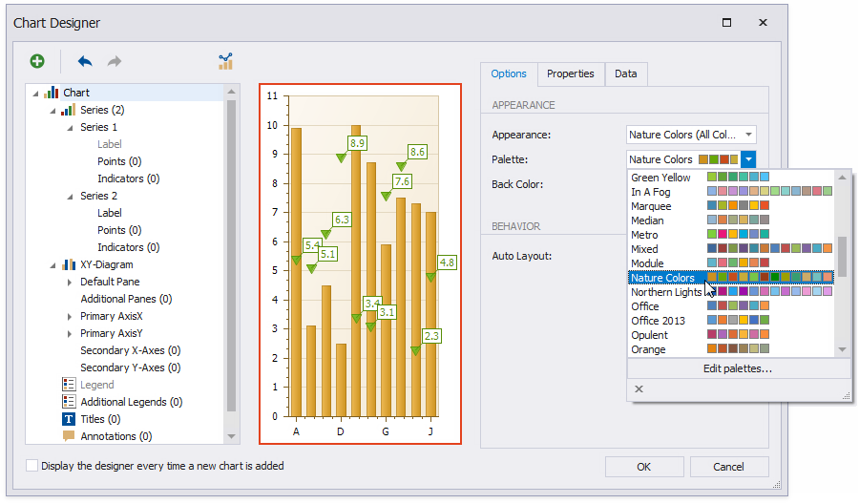The image size is (859, 504).
Task: Enable display designer for new charts checkbox
Action: click(33, 466)
